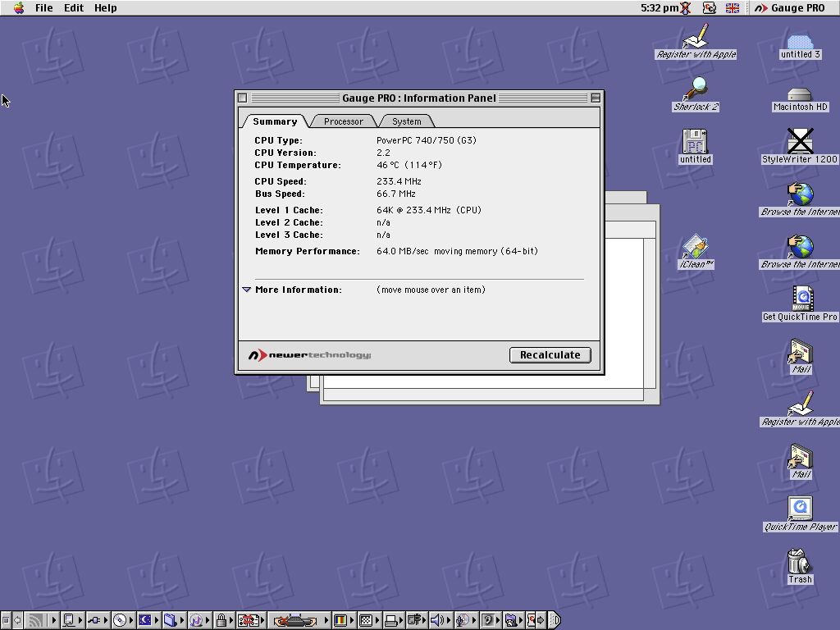This screenshot has height=630, width=840.
Task: Open the Apple menu
Action: [19, 8]
